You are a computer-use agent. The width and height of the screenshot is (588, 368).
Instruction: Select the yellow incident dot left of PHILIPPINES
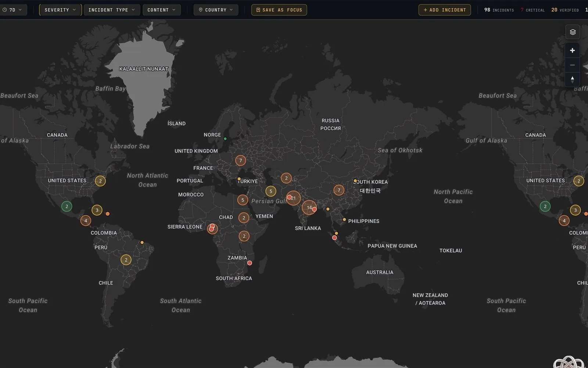coord(344,220)
